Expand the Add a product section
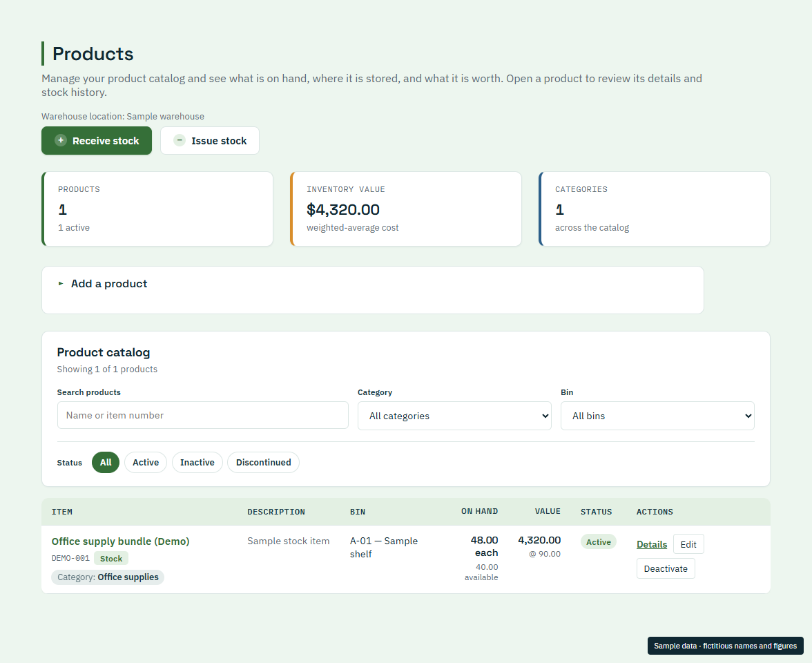The image size is (812, 663). (x=109, y=283)
